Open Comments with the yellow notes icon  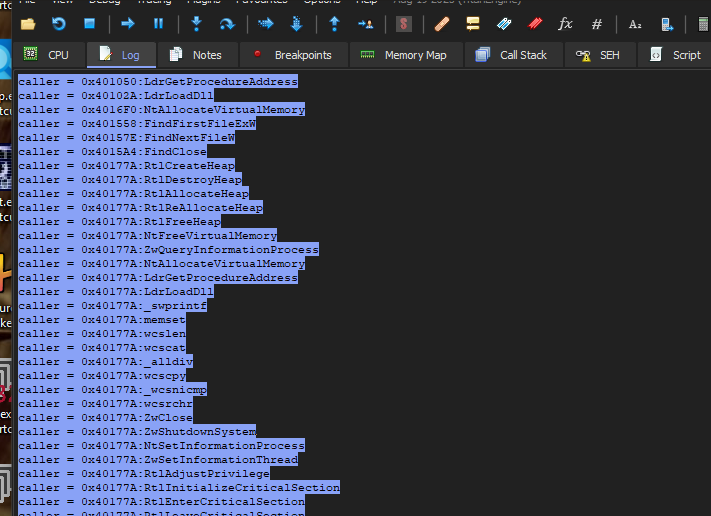coord(473,24)
